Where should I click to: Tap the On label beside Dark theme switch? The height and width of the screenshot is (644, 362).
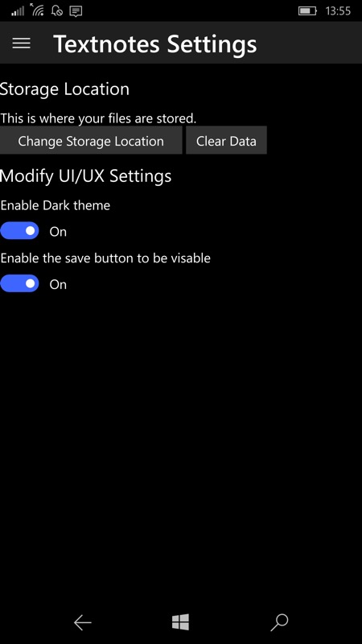point(58,232)
